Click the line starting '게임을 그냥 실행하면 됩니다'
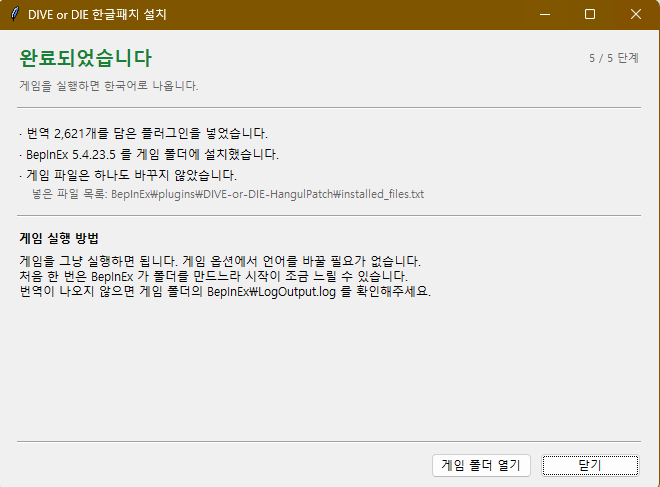 [220, 261]
